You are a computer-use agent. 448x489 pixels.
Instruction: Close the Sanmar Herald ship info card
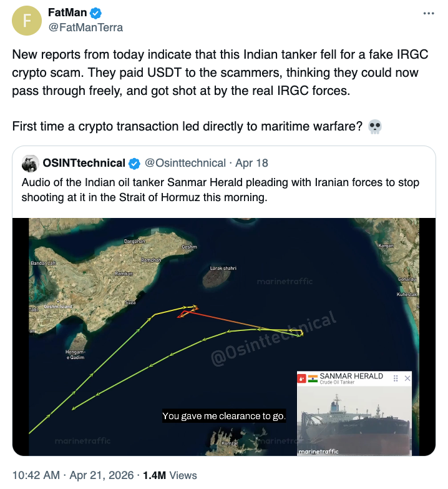coord(407,378)
